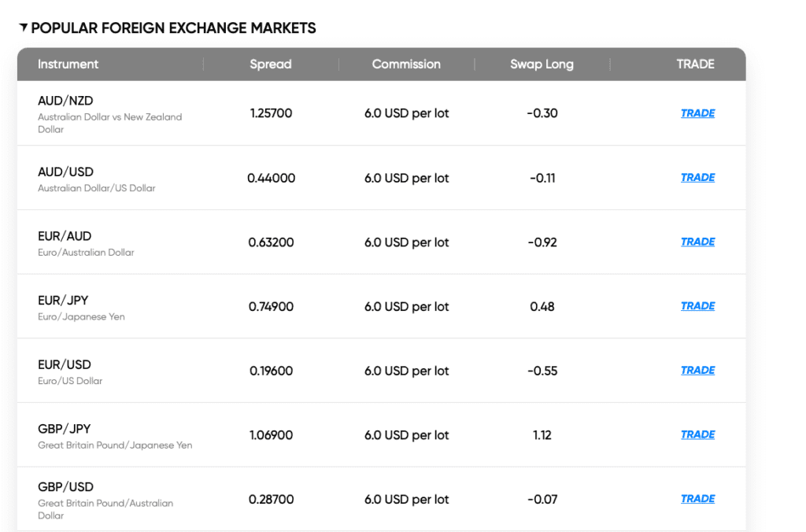806x532 pixels.
Task: Click the commission cell in EUR/USD row
Action: pos(406,371)
